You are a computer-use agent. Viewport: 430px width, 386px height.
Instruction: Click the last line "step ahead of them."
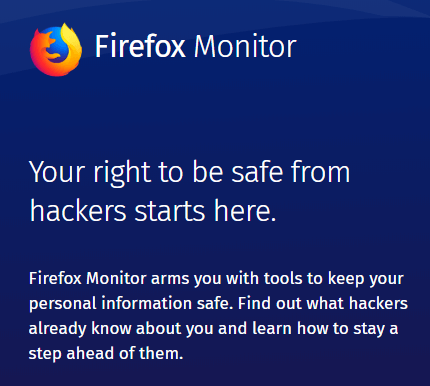[x=106, y=354]
